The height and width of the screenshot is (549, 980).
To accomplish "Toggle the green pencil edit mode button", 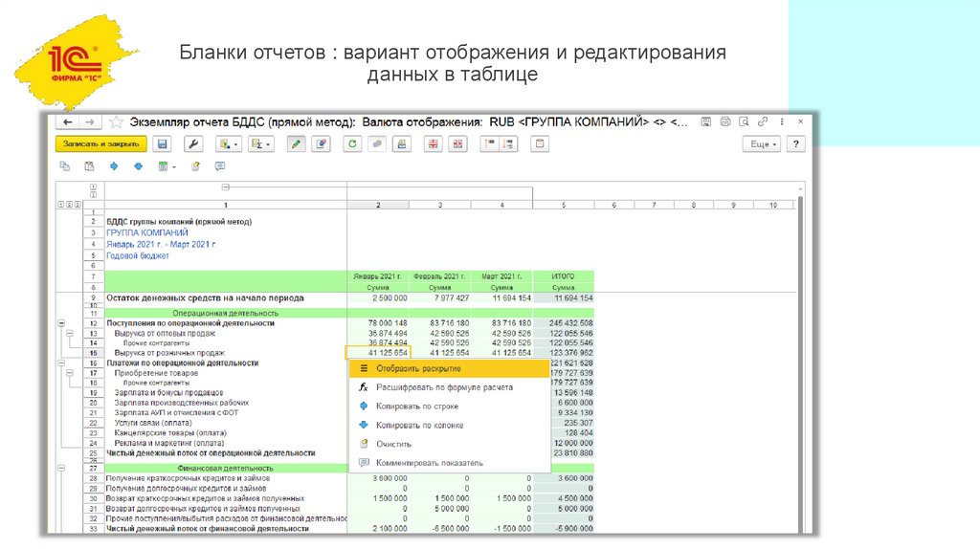I will point(296,144).
